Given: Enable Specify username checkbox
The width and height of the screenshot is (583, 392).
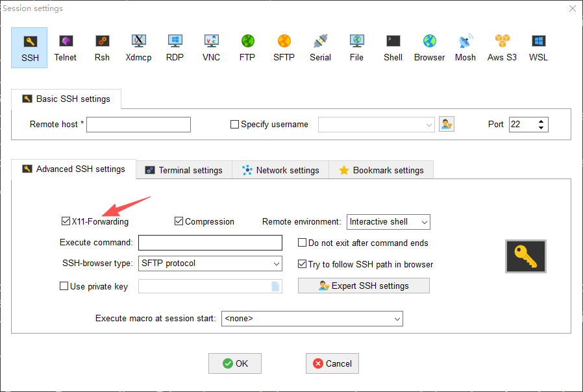Looking at the screenshot, I should (234, 125).
